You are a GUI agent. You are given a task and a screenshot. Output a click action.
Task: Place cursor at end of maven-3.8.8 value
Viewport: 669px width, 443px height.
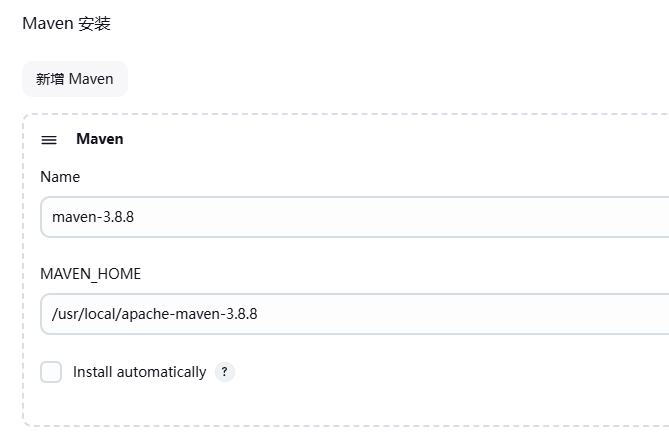pos(135,216)
